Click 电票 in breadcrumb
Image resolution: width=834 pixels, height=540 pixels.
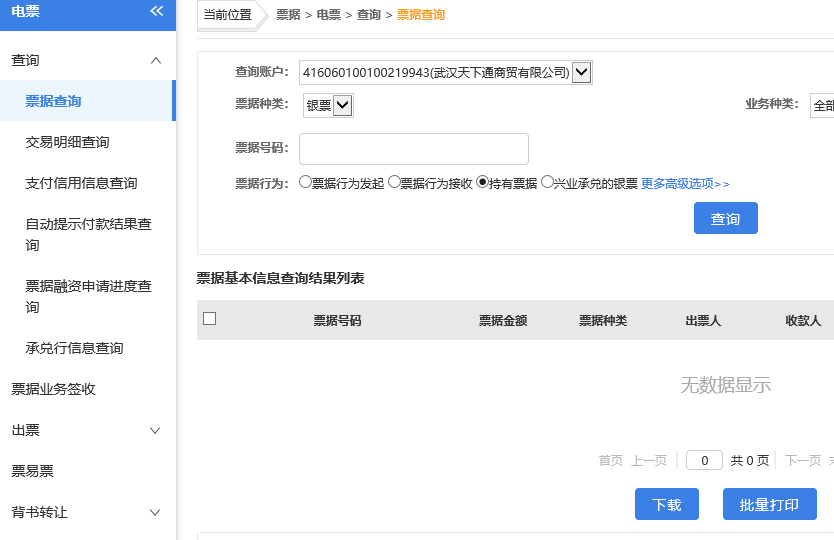tap(328, 14)
